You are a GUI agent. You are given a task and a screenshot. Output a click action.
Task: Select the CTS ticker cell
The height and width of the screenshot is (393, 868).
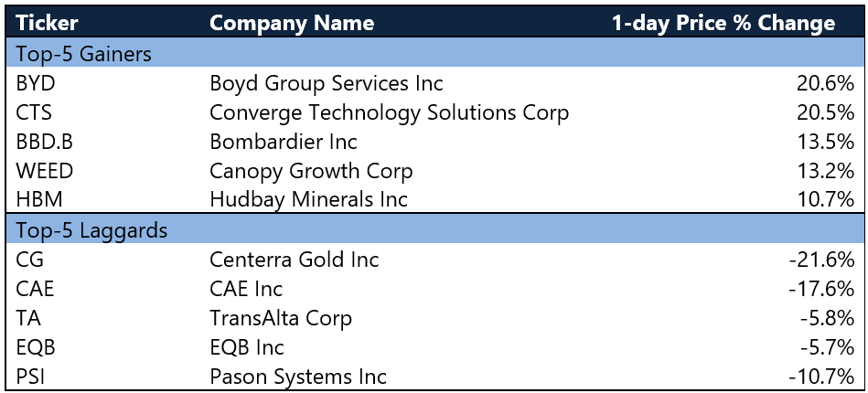coord(34,112)
